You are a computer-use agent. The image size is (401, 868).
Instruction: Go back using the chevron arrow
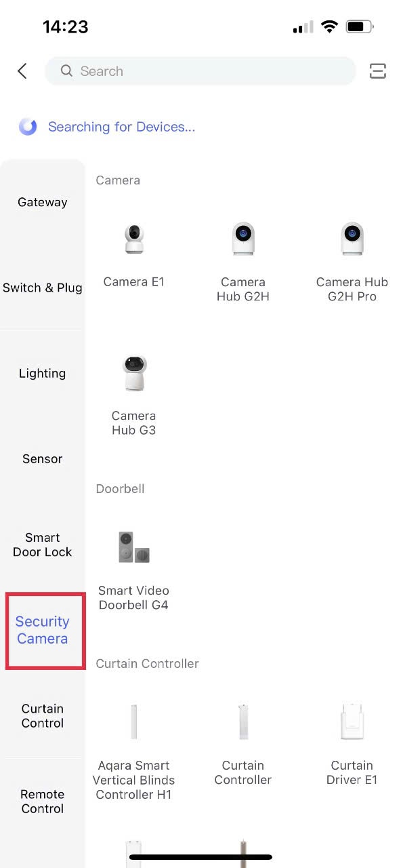21,71
